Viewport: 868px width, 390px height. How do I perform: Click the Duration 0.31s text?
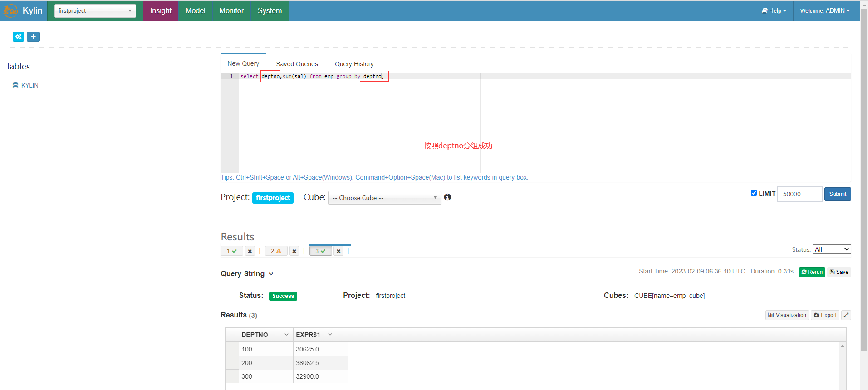point(772,271)
